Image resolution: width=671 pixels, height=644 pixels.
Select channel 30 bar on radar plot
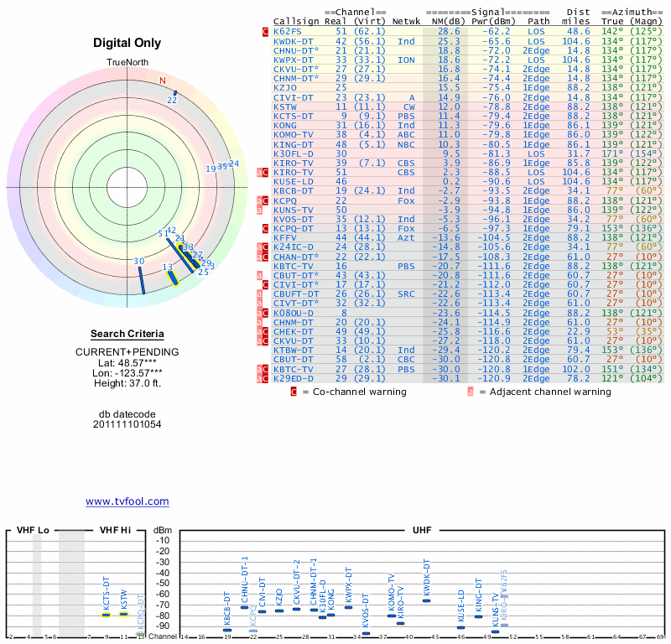[141, 280]
